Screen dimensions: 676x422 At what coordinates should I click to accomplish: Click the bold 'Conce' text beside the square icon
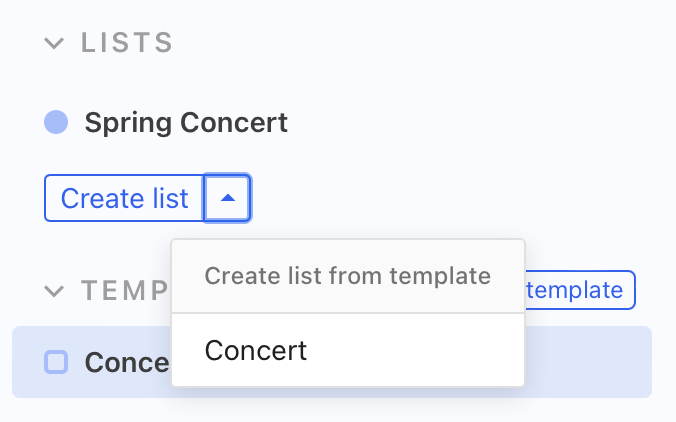[126, 362]
